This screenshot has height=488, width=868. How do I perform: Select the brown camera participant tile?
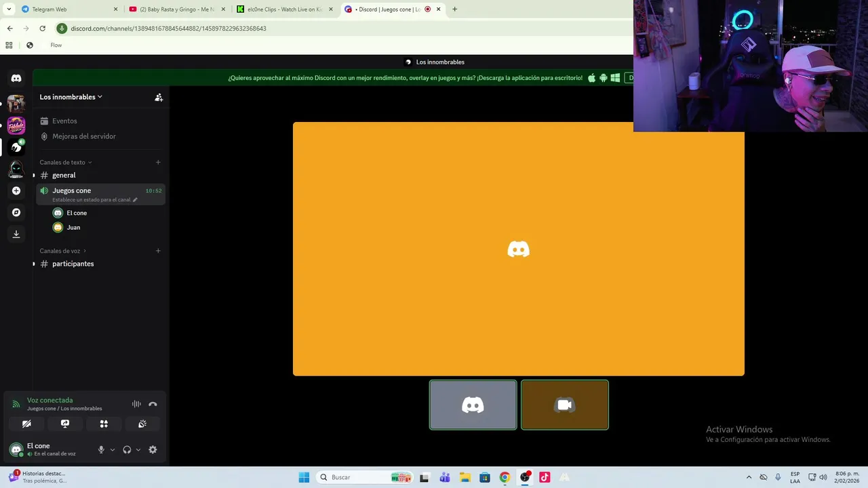tap(565, 405)
